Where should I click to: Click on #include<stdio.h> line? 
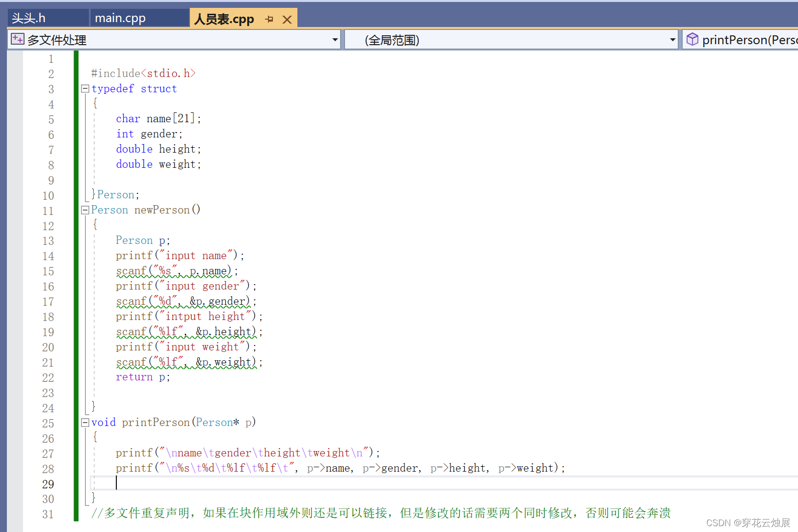coord(143,73)
